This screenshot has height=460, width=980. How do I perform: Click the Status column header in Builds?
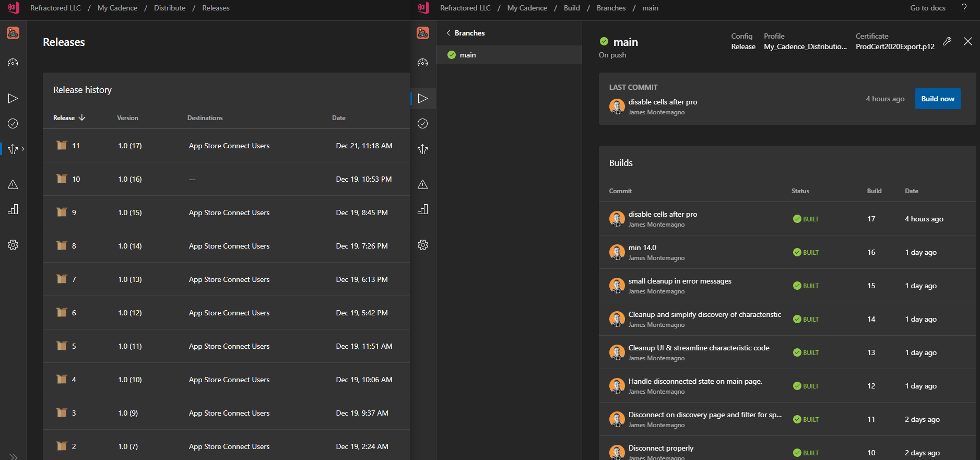click(x=800, y=191)
